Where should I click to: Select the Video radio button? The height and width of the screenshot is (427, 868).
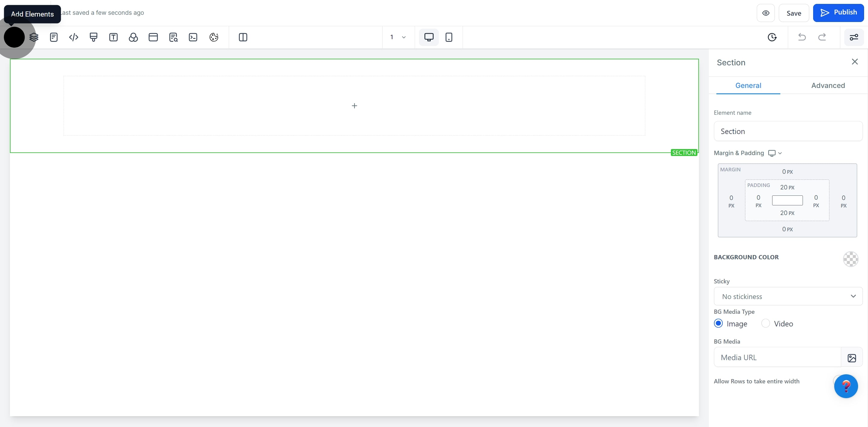point(765,323)
